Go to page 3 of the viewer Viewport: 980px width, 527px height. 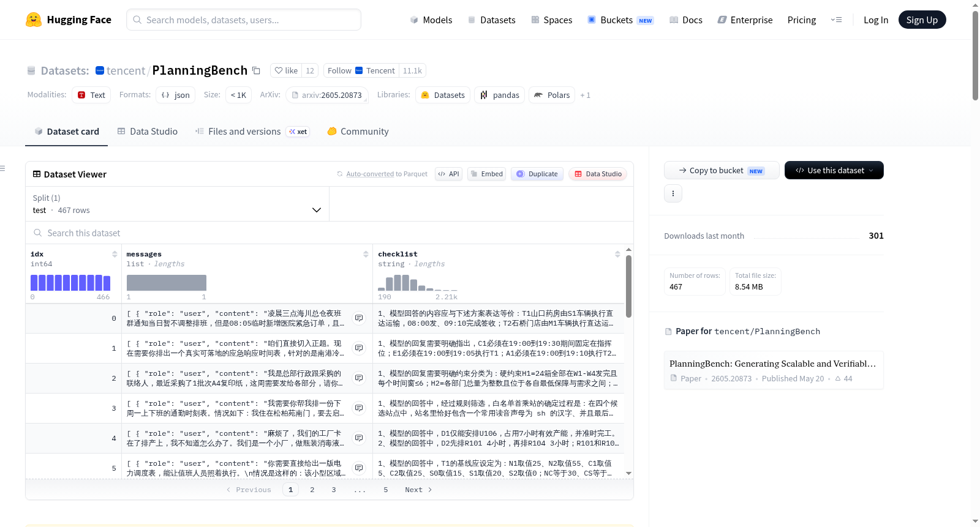[334, 490]
